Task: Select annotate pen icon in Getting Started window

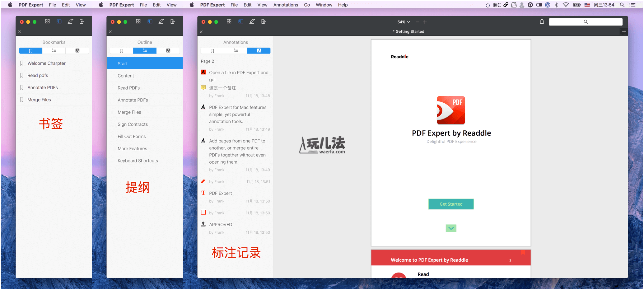Action: (x=252, y=21)
